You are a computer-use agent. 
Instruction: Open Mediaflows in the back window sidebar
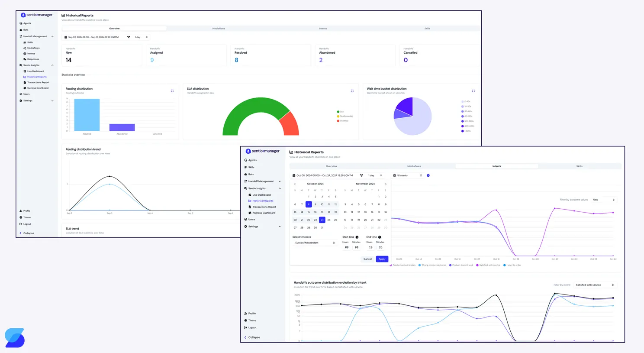(x=31, y=48)
